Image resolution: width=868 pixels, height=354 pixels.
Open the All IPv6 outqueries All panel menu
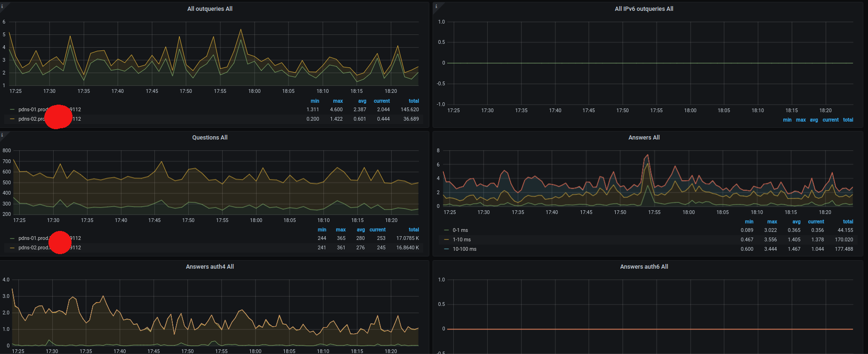pyautogui.click(x=644, y=9)
